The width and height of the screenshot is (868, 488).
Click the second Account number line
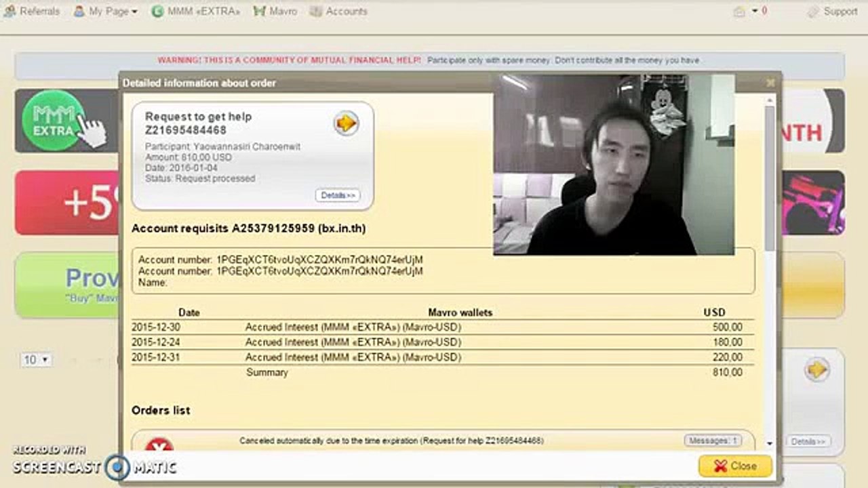coord(281,271)
